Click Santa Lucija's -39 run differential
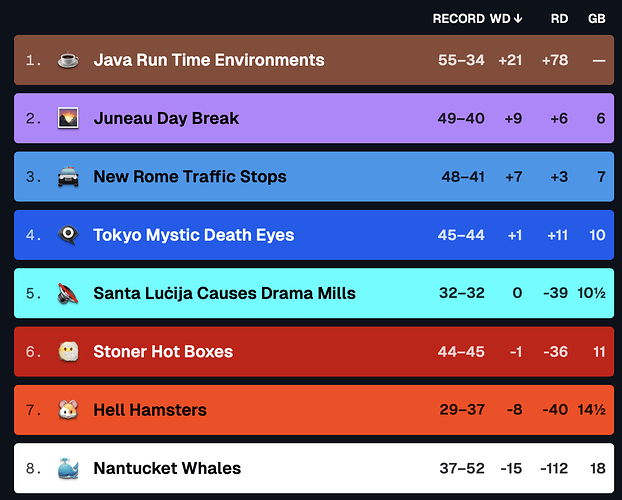The width and height of the screenshot is (622, 500). point(554,294)
